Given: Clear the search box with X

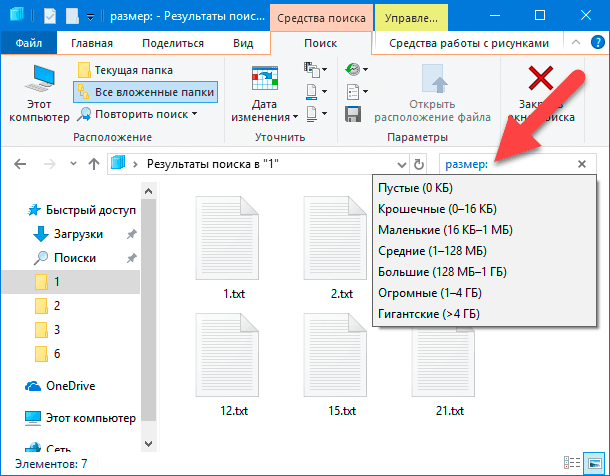Looking at the screenshot, I should tap(582, 164).
